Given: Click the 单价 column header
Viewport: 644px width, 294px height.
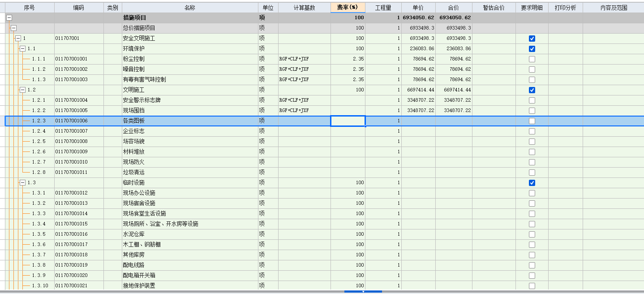Looking at the screenshot, I should (x=418, y=8).
